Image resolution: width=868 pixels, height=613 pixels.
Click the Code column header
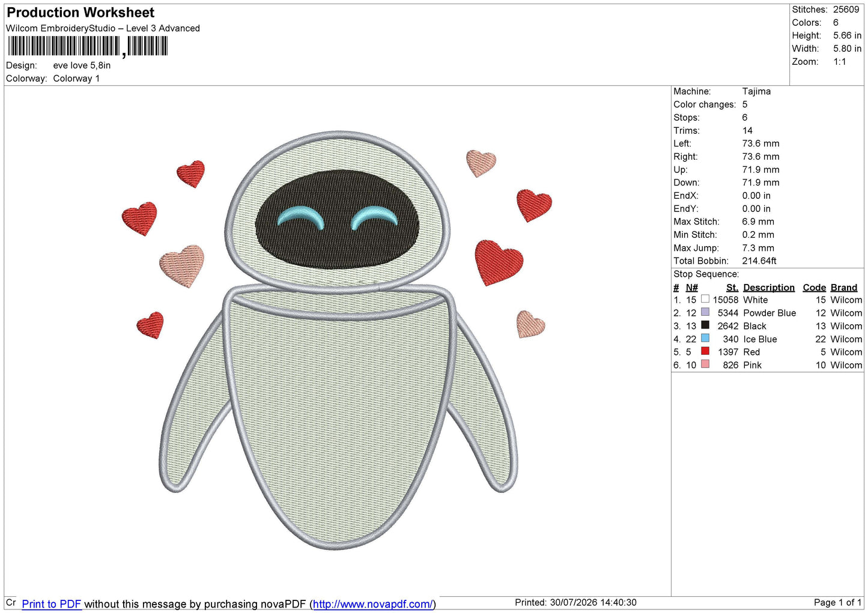[x=814, y=288]
